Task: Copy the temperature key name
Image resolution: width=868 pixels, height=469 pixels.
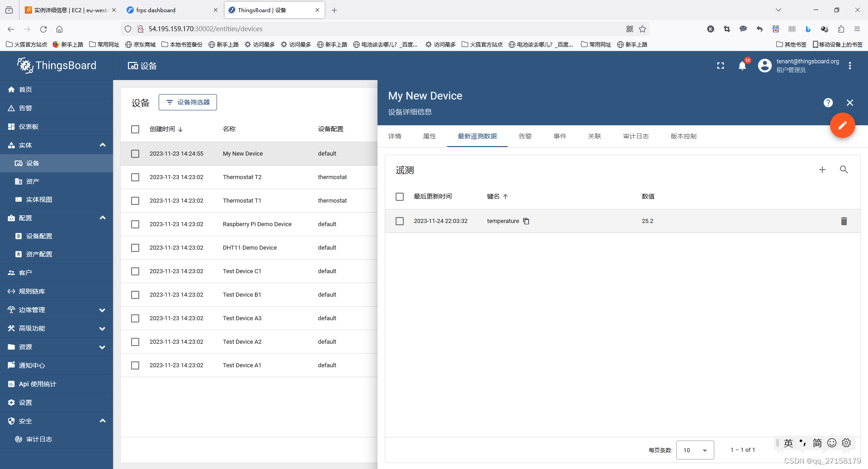Action: tap(526, 221)
